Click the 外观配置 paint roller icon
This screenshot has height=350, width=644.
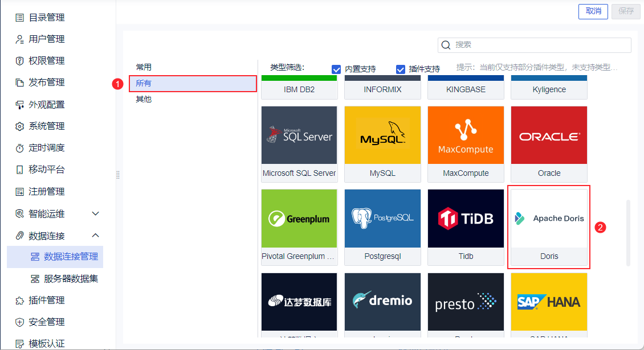click(19, 105)
